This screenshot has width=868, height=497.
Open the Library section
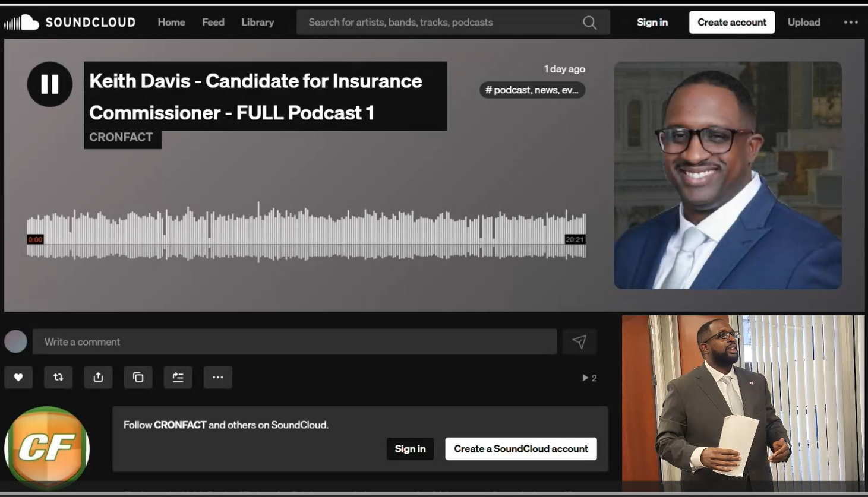[x=258, y=23]
